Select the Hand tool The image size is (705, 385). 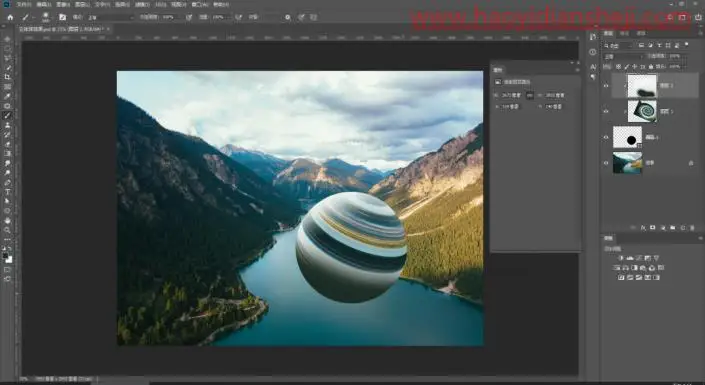[7, 220]
